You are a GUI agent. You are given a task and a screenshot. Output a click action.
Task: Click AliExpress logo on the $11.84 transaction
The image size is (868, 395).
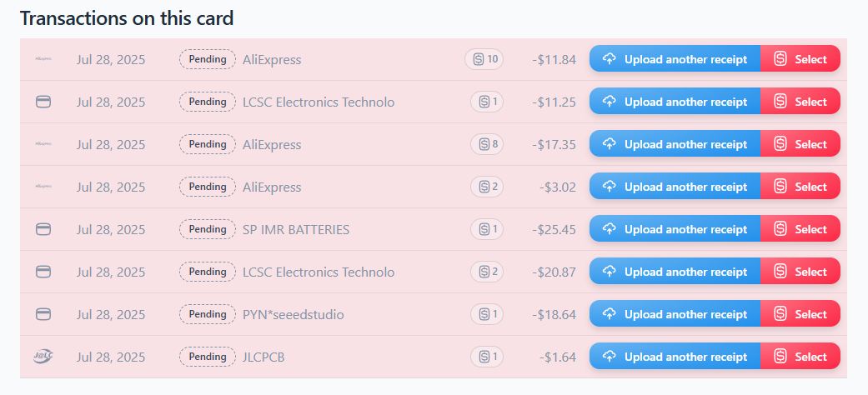pyautogui.click(x=43, y=59)
